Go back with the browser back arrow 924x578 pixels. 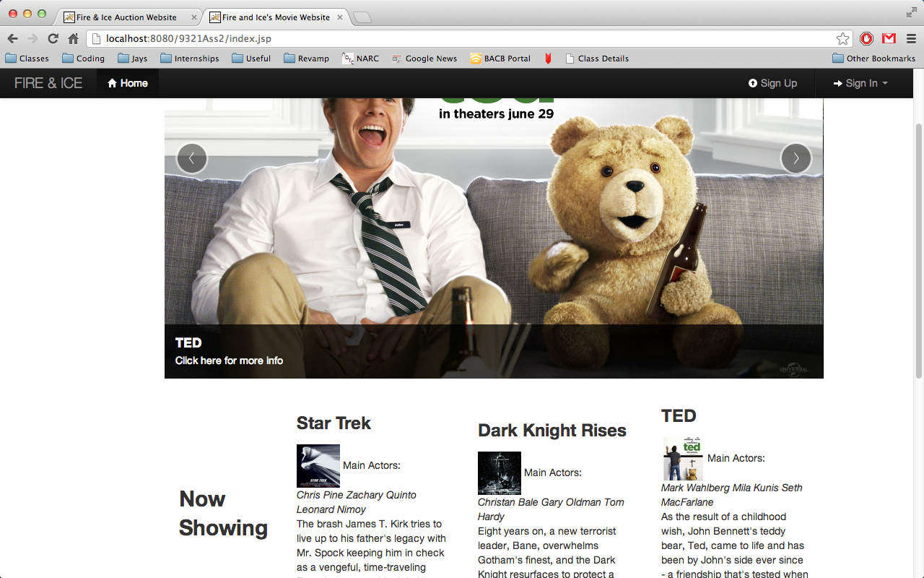tap(12, 39)
